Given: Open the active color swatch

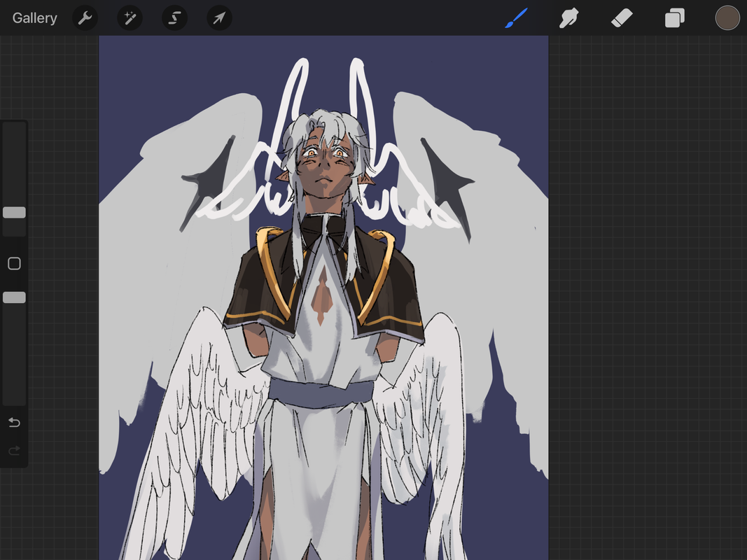Looking at the screenshot, I should 727,18.
